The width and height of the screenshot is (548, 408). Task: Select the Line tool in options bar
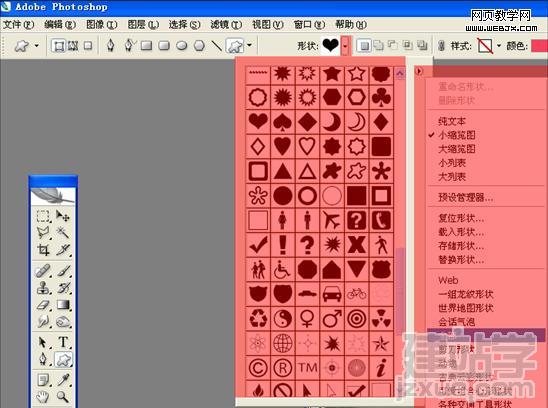[x=217, y=45]
